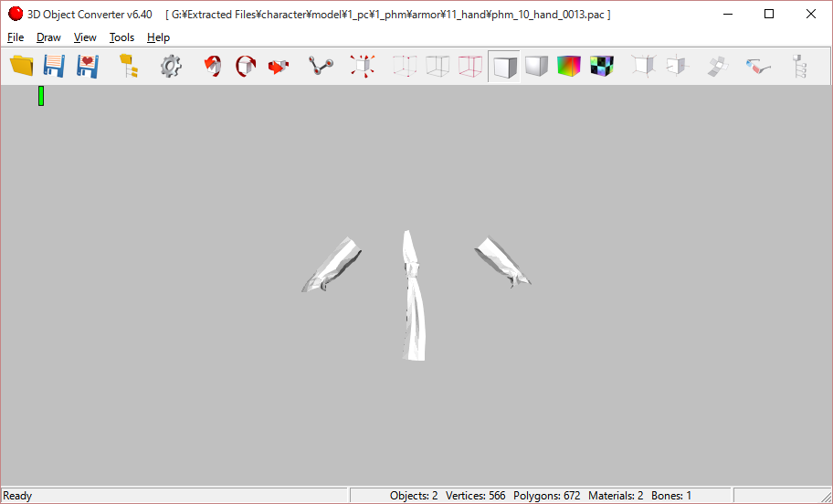Toggle rainbow colored cube display mode
The width and height of the screenshot is (833, 504).
(568, 66)
